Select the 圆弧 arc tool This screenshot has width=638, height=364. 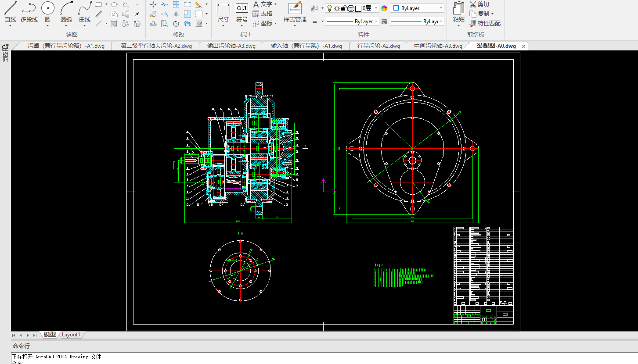point(66,12)
